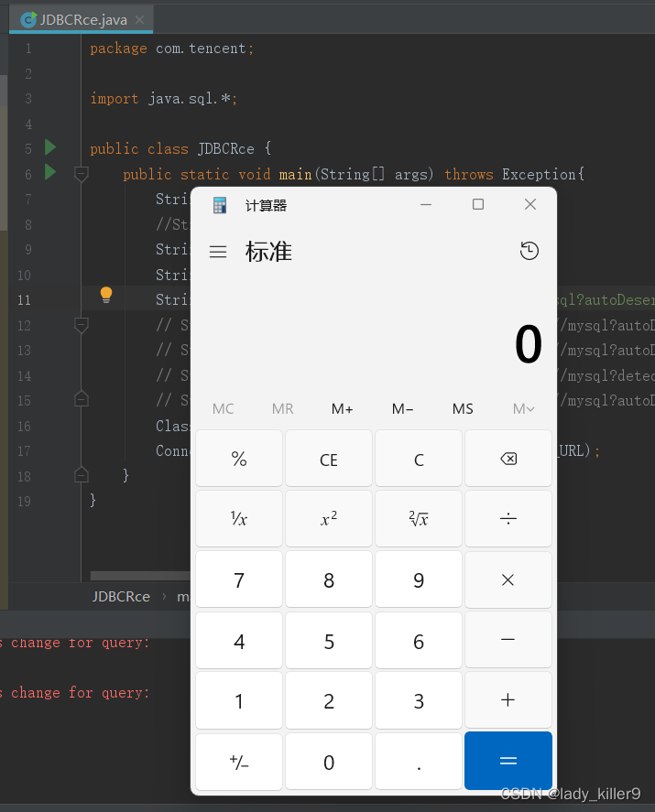Click the percent key
655x812 pixels.
pos(239,459)
